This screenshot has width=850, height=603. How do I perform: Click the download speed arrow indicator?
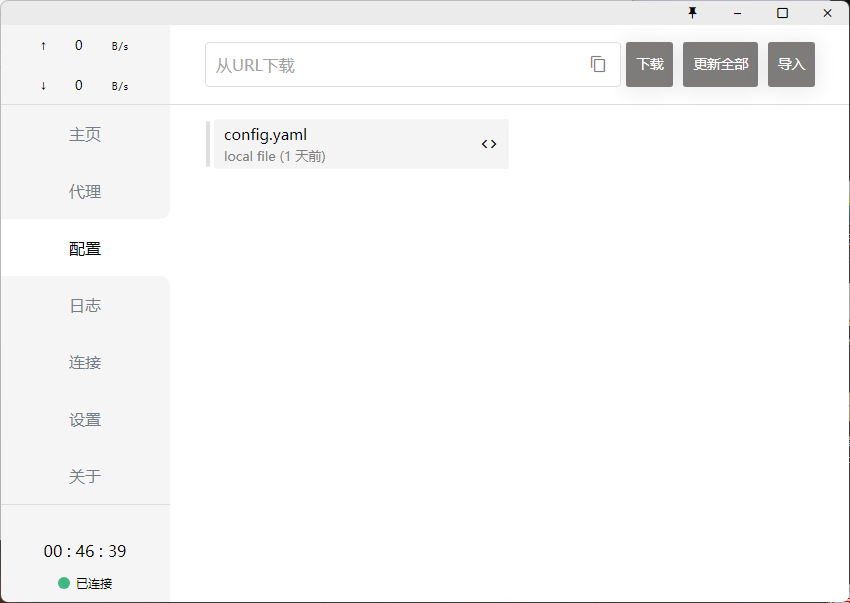coord(43,86)
